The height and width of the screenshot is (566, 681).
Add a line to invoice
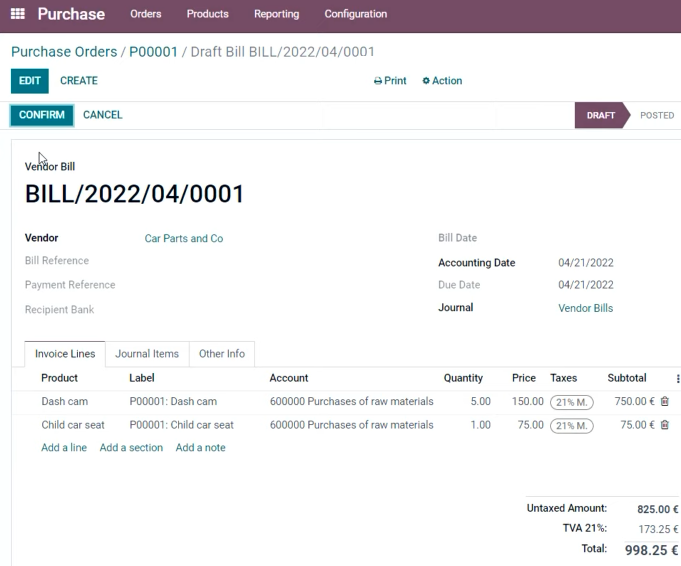point(64,447)
